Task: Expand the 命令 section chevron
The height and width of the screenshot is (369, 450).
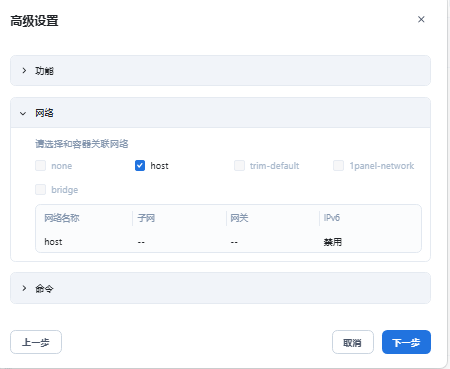Action: pos(24,288)
